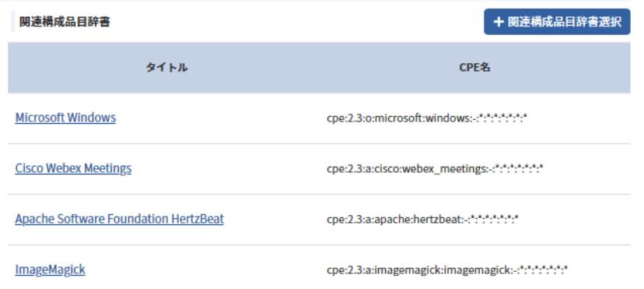Open the Microsoft Windows link
Image resolution: width=644 pixels, height=289 pixels.
(65, 118)
